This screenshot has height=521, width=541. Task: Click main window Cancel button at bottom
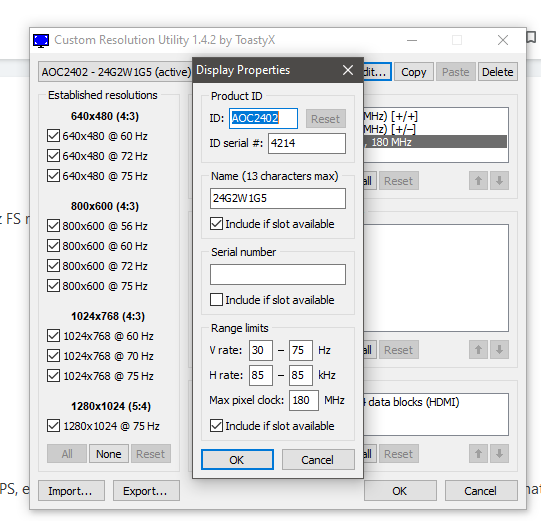point(481,491)
